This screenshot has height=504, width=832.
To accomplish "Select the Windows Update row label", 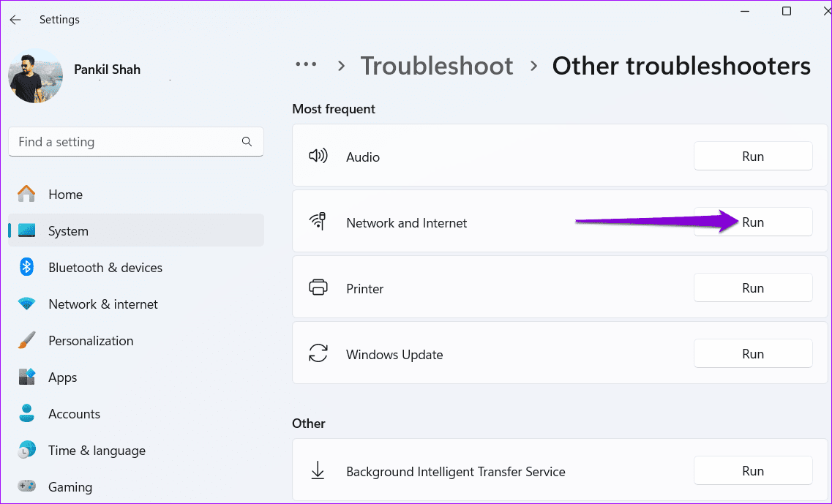I will [394, 354].
